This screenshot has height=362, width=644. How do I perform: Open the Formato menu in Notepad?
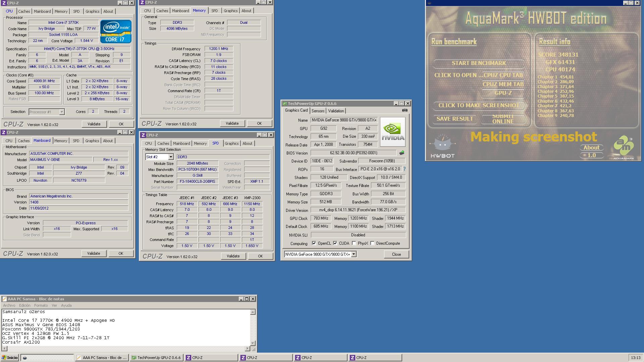pyautogui.click(x=41, y=305)
